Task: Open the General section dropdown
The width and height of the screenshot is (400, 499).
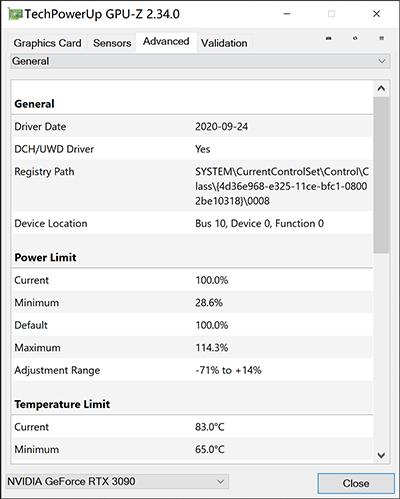Action: [x=200, y=61]
